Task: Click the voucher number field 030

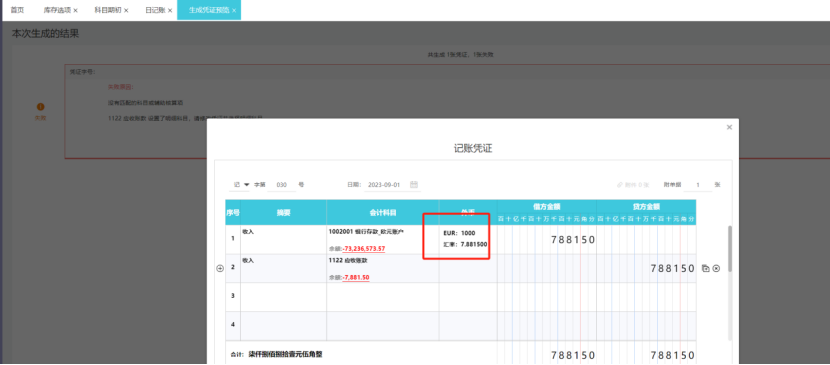Action: 282,185
